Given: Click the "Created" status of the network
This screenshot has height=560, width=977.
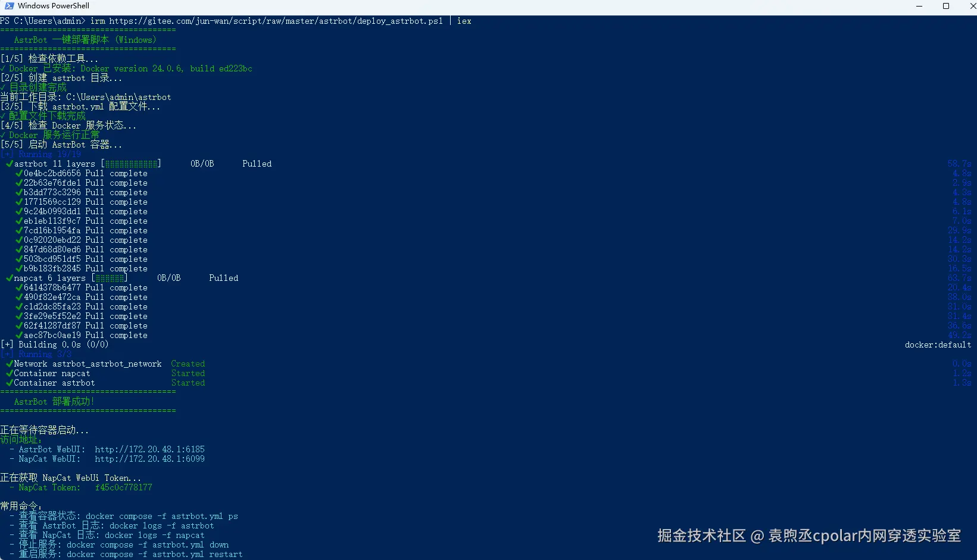Looking at the screenshot, I should pyautogui.click(x=188, y=364).
